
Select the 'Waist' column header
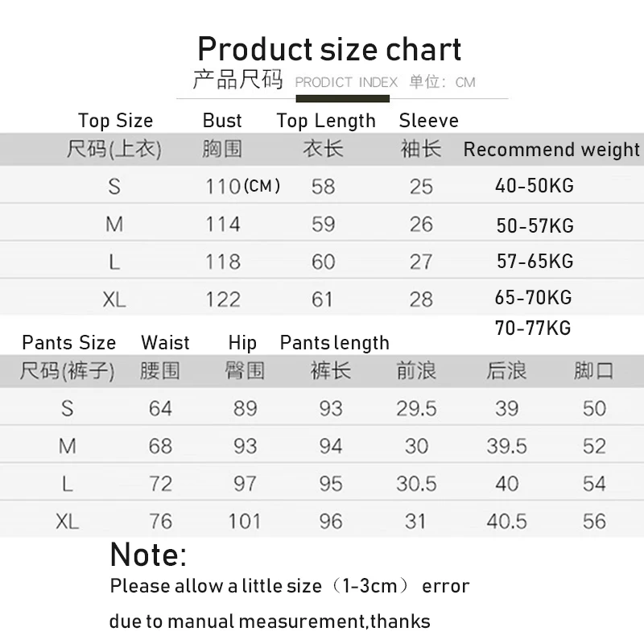pyautogui.click(x=165, y=343)
